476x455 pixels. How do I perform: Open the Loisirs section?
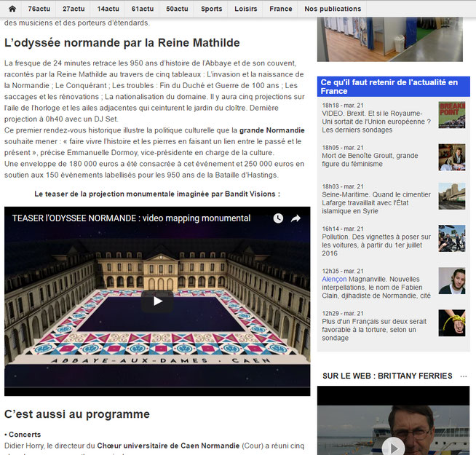245,9
